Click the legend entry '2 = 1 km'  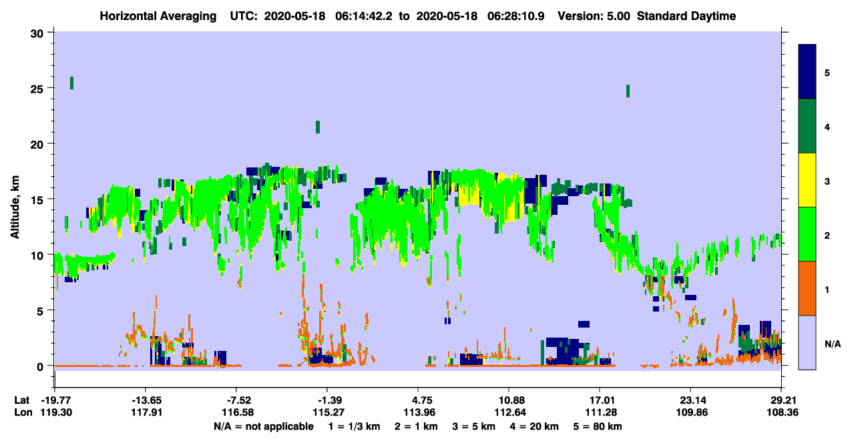click(x=418, y=426)
